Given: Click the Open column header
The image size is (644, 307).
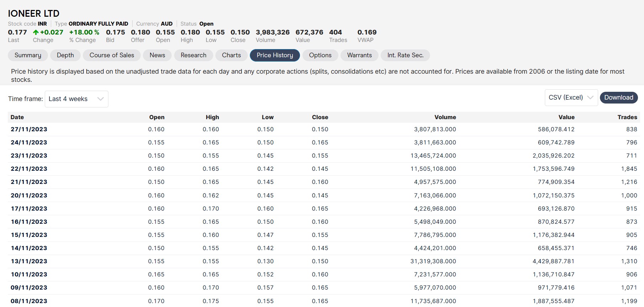Looking at the screenshot, I should pyautogui.click(x=157, y=117).
